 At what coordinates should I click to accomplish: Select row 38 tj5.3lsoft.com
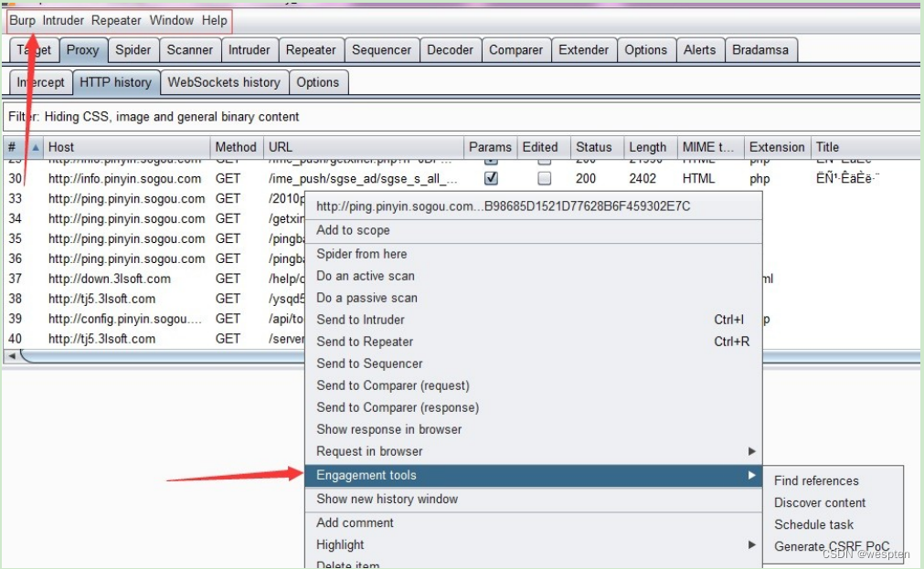[154, 299]
